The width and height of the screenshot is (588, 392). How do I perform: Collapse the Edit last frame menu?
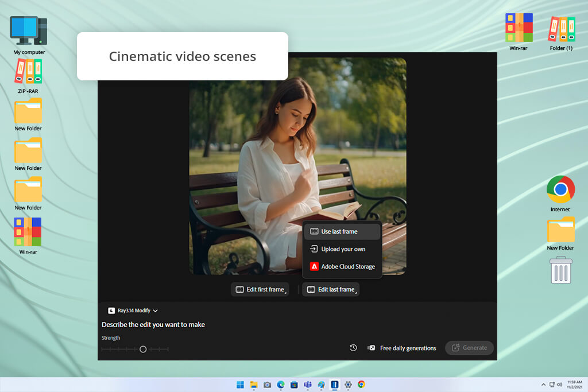[x=331, y=289]
